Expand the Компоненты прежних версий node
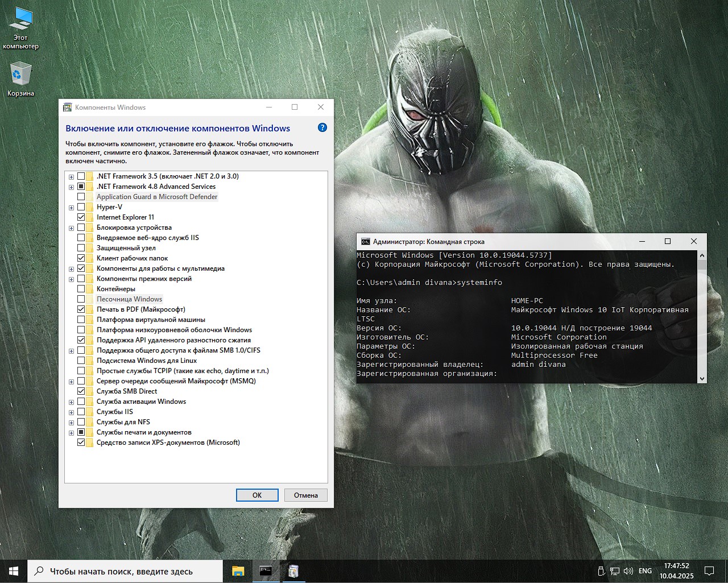The height and width of the screenshot is (583, 728). click(x=72, y=279)
